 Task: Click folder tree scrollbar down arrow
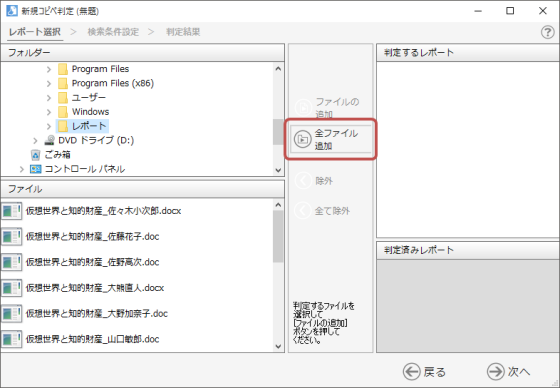[278, 170]
